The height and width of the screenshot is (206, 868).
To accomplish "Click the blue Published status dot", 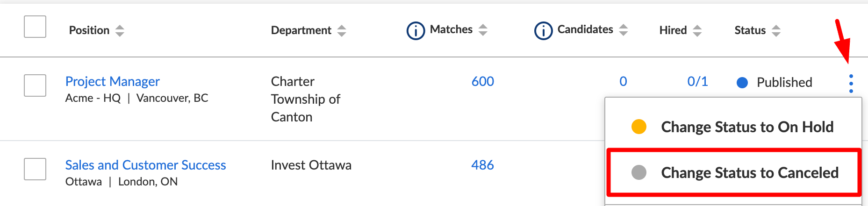I will [x=742, y=83].
